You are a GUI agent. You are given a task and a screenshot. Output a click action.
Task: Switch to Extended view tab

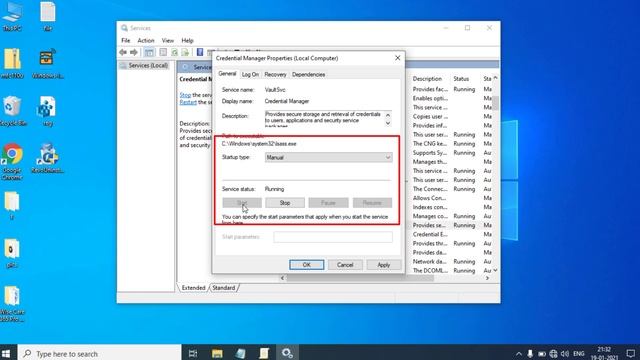(193, 288)
